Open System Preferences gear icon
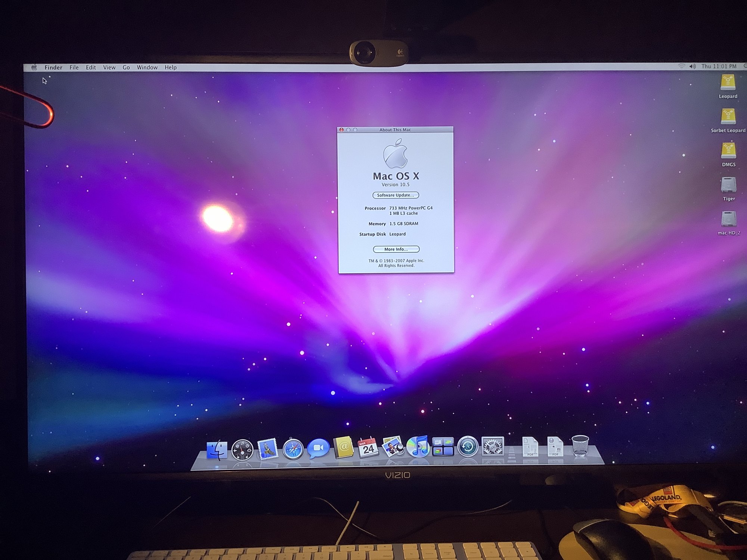The width and height of the screenshot is (747, 560). click(x=493, y=446)
